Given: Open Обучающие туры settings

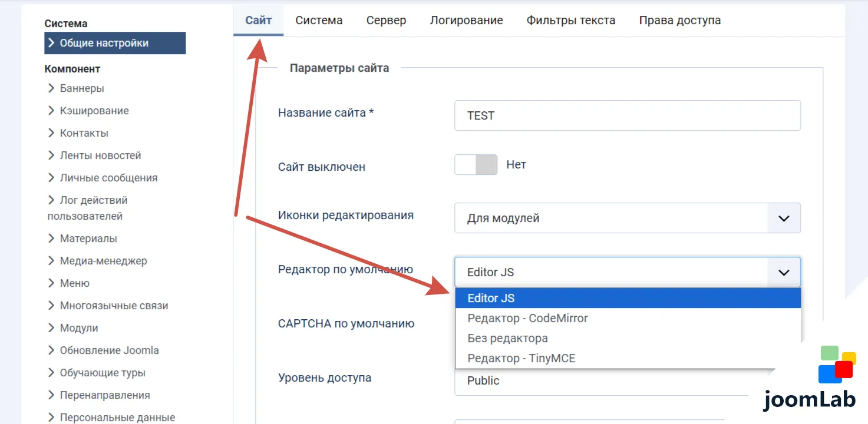Looking at the screenshot, I should pos(96,373).
